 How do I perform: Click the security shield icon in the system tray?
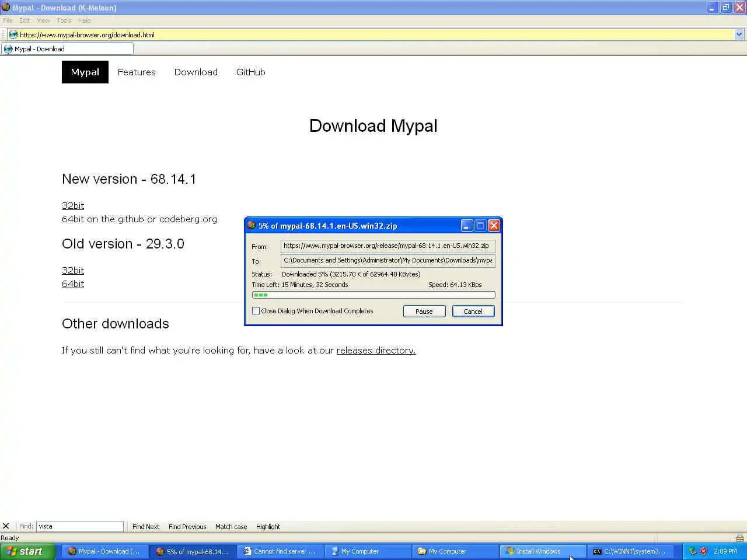click(x=703, y=551)
